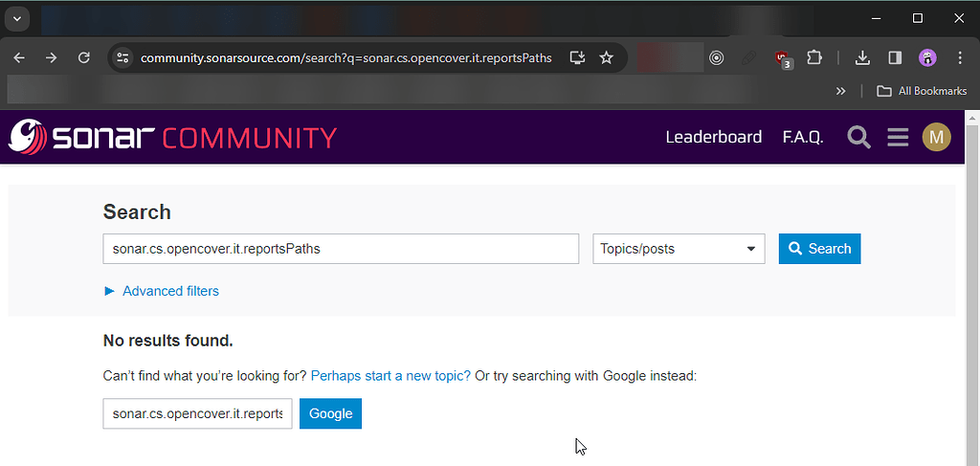Open the browser extensions puzzle icon
Screen dimensions: 980x466
click(813, 58)
